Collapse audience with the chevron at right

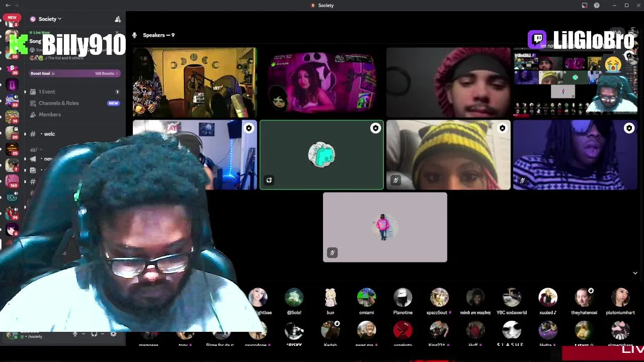click(635, 273)
